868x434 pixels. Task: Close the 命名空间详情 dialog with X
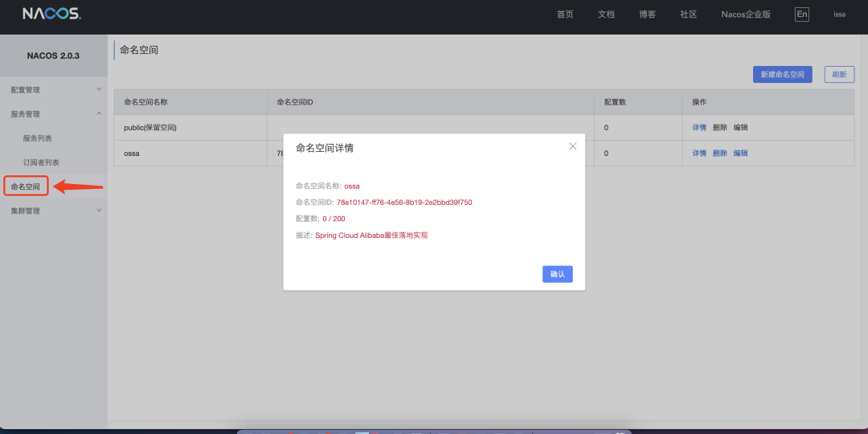coord(572,146)
